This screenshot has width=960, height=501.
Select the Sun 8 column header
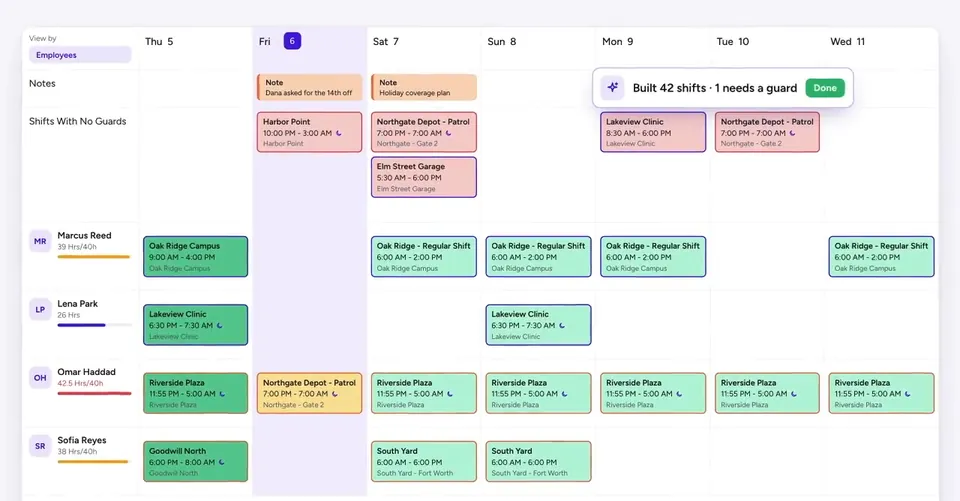point(501,42)
